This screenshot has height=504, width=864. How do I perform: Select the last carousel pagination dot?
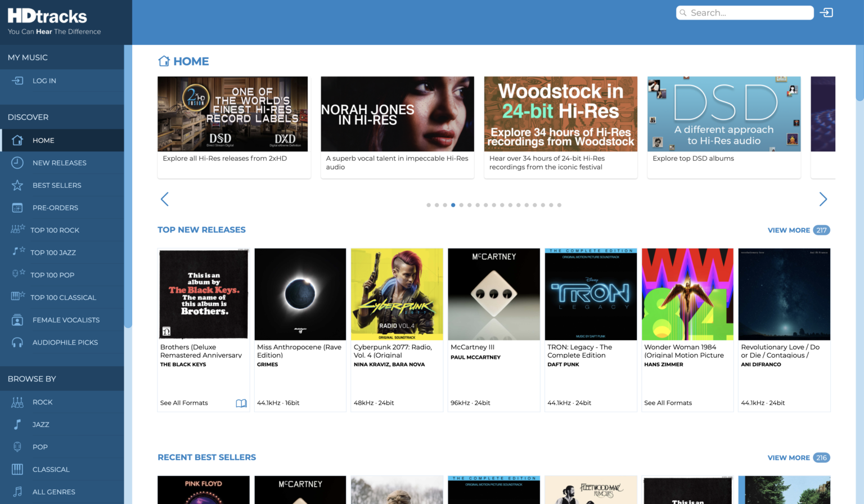(x=559, y=205)
